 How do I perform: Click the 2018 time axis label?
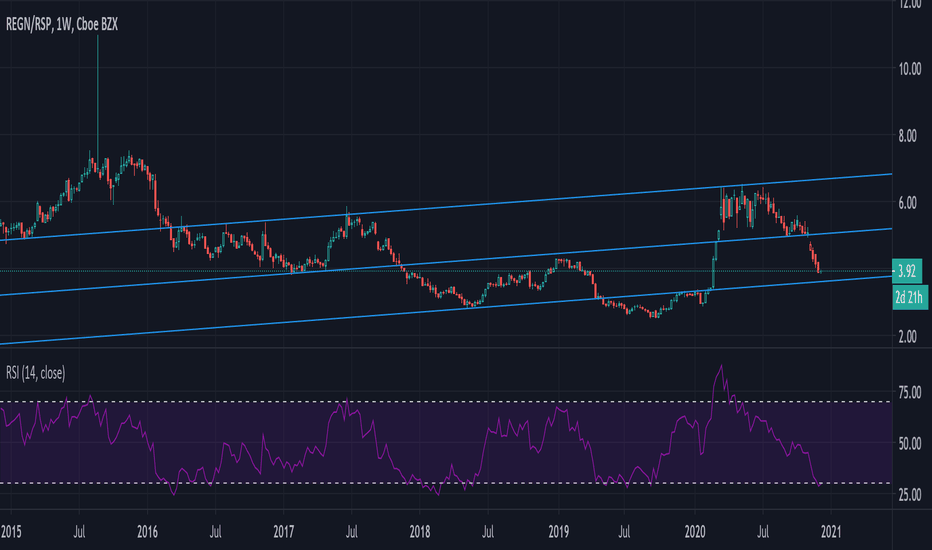point(420,531)
